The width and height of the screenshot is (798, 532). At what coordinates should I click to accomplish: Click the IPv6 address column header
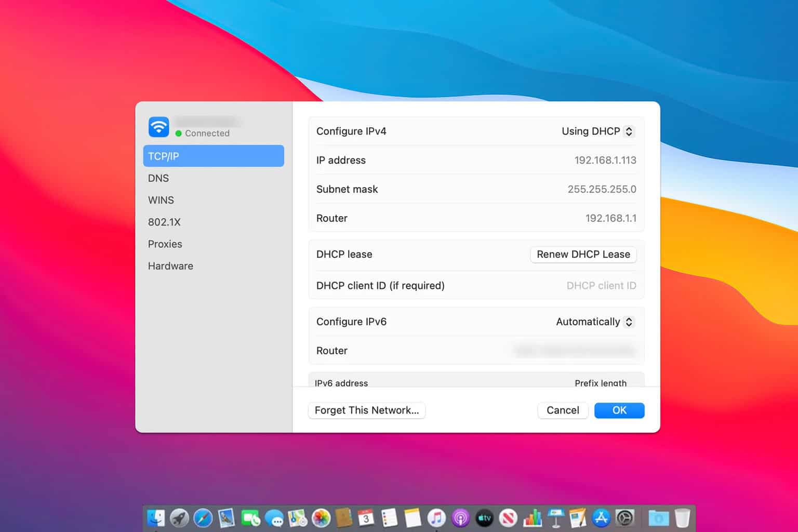(341, 383)
